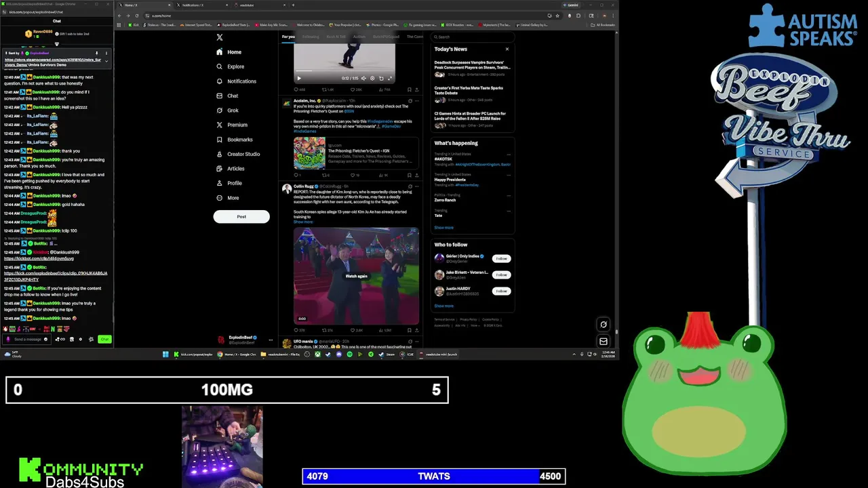Screen dimensions: 868x488
Task: Bookmark the Collin Rugg post
Action: coord(409,330)
